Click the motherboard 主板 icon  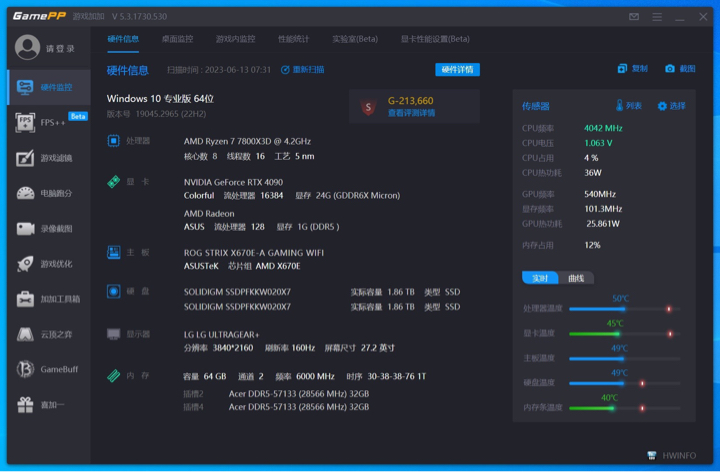click(113, 252)
